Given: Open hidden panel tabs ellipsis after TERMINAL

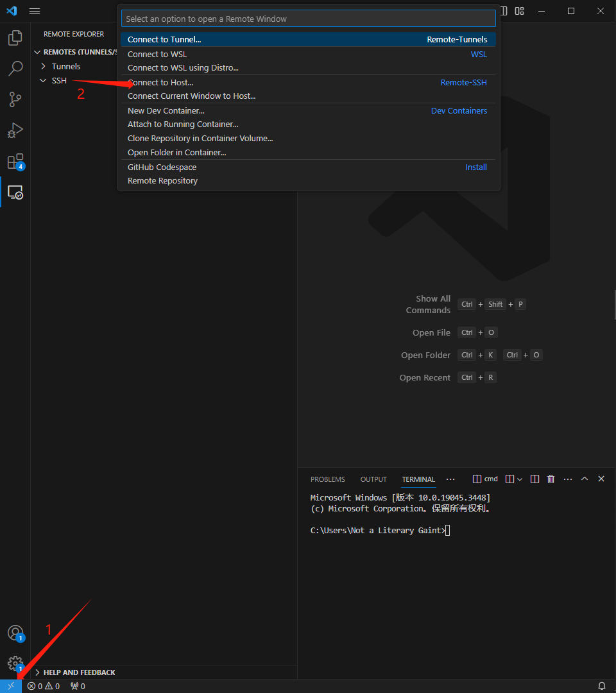Looking at the screenshot, I should point(450,479).
